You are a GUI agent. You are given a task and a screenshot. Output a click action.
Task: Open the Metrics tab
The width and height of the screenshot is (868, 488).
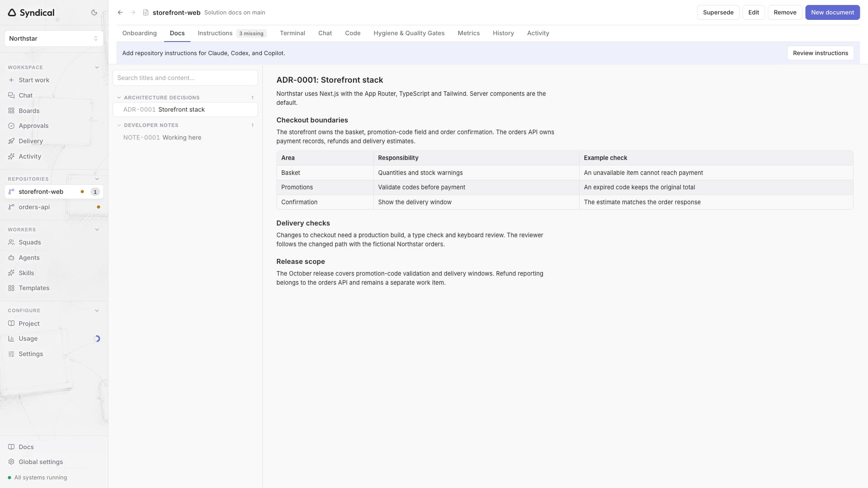pos(468,33)
